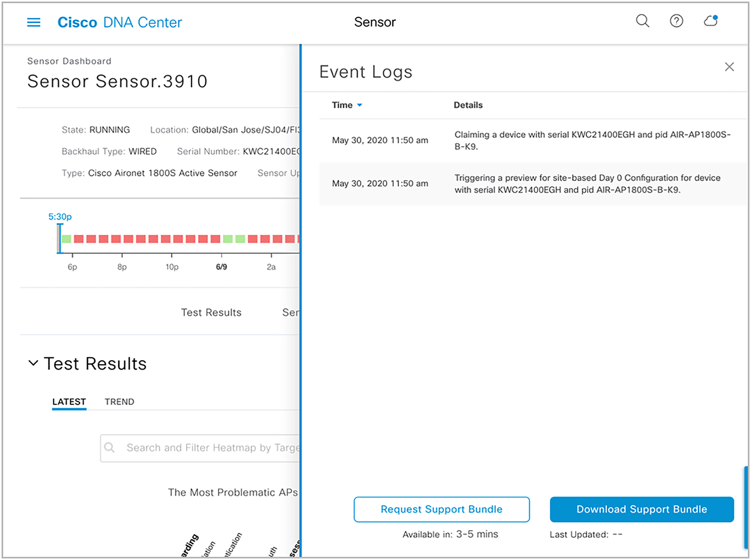Click the Cisco Aironet 1800S Active Sensor type

click(x=162, y=173)
